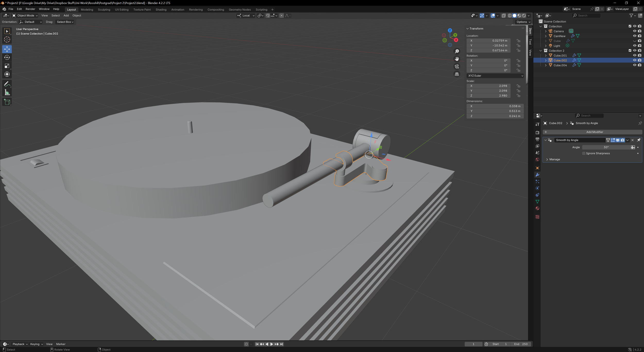Switch to perspective/orthographic grid icon

457,74
